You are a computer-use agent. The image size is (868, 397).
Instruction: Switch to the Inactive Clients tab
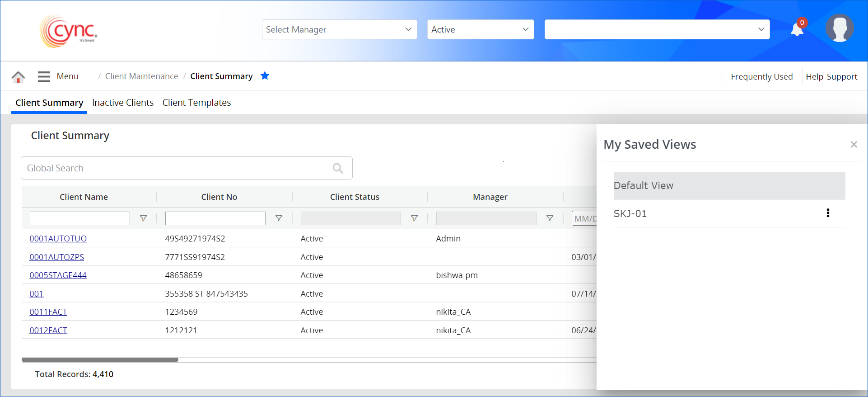coord(123,103)
